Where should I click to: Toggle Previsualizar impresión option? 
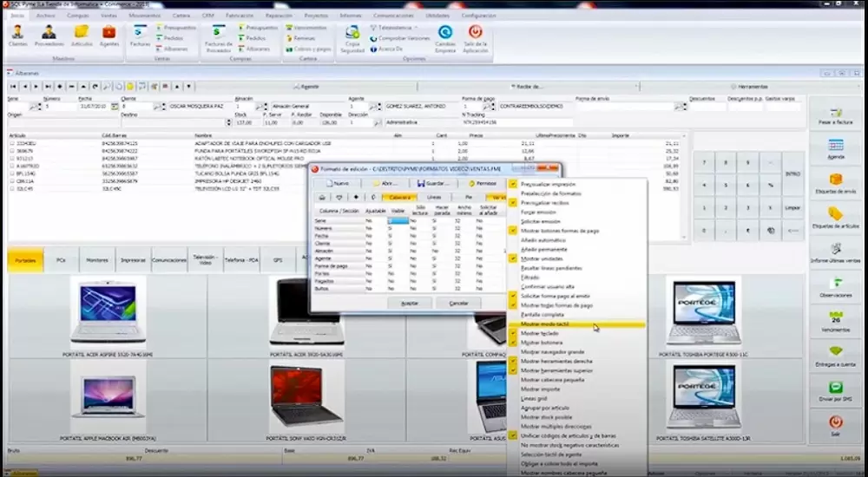[548, 184]
